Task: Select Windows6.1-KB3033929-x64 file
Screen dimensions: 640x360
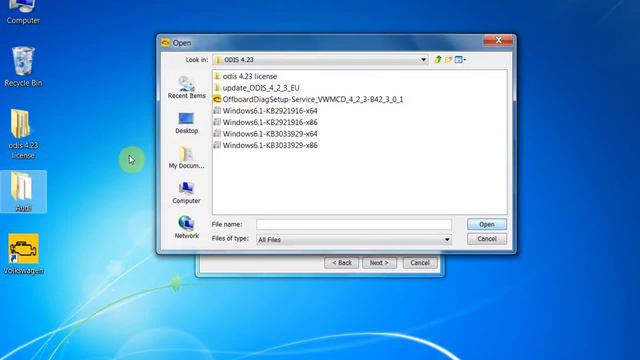Action: click(265, 133)
